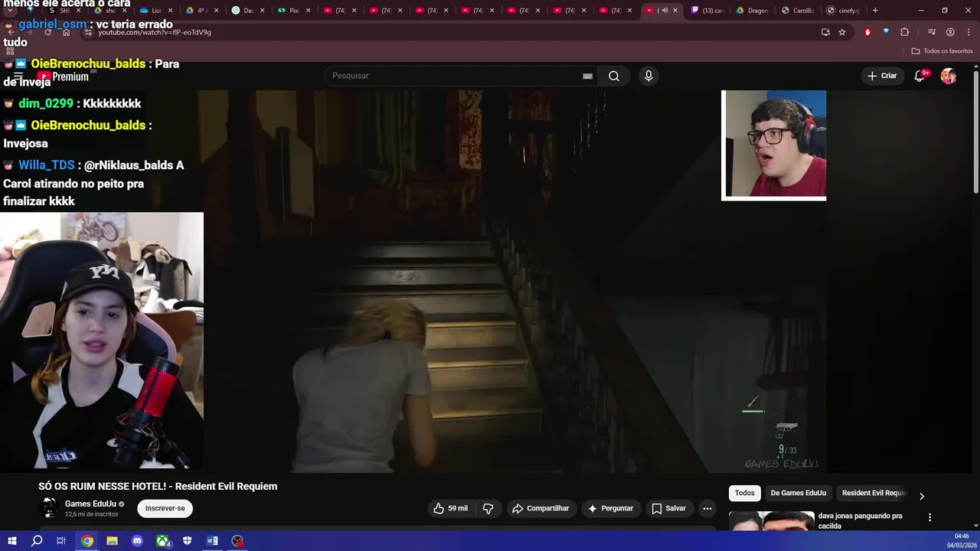Open the Chrome extensions puzzle icon
Image resolution: width=980 pixels, height=551 pixels.
click(x=905, y=32)
